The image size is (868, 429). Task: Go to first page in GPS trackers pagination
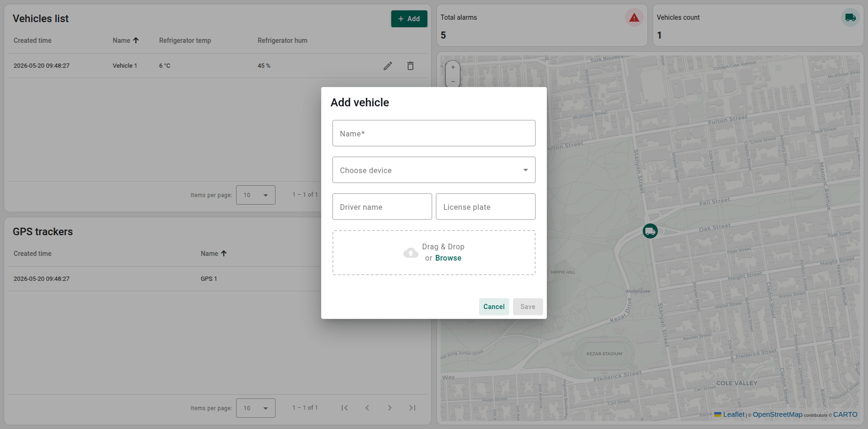tap(345, 408)
